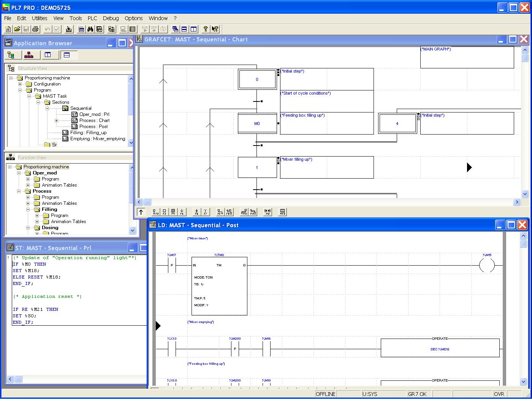Screen dimensions: 532x399
Task: Click the %TM0 timer function block
Action: pos(219,286)
